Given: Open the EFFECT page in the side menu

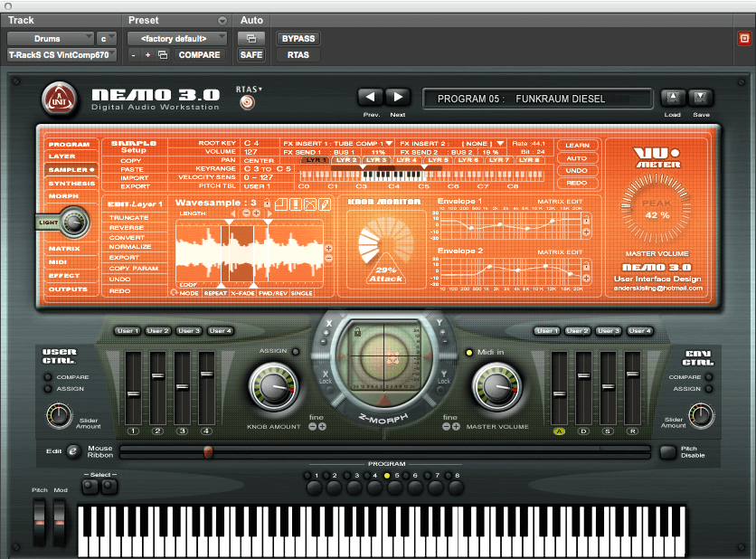Looking at the screenshot, I should [64, 275].
